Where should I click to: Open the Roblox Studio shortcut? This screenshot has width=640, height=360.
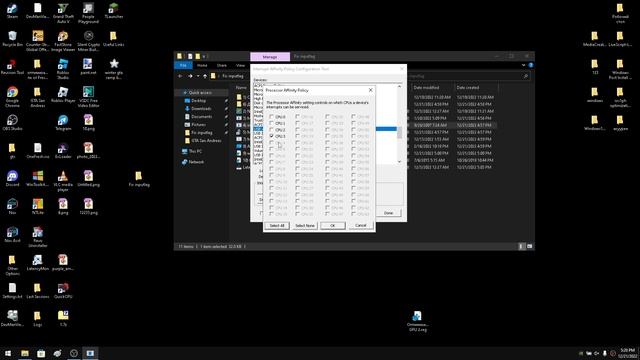pyautogui.click(x=63, y=69)
